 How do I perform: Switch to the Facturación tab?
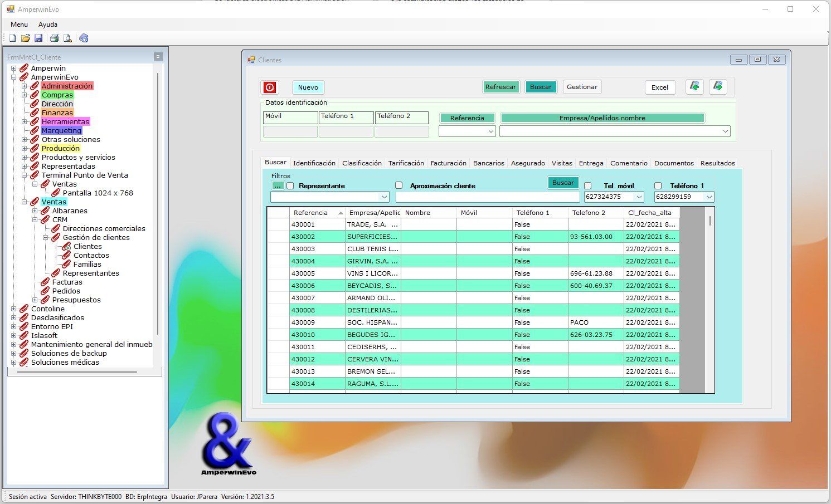pos(448,163)
